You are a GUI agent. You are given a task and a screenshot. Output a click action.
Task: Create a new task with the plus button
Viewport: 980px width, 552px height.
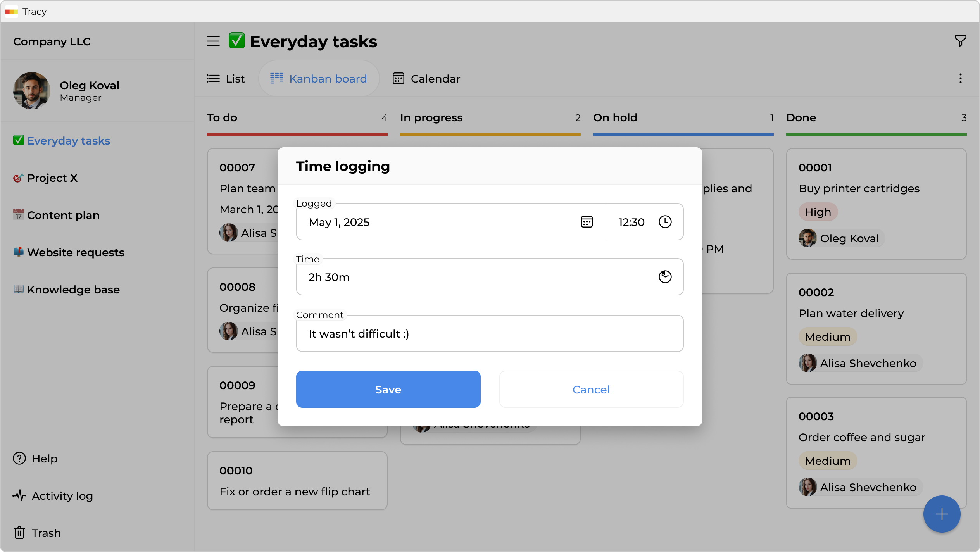pos(942,514)
